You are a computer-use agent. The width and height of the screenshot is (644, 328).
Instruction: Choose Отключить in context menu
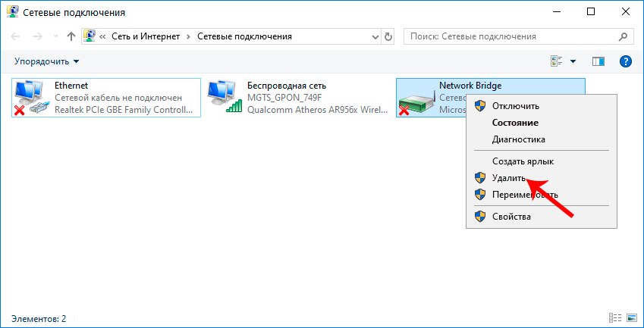point(542,106)
